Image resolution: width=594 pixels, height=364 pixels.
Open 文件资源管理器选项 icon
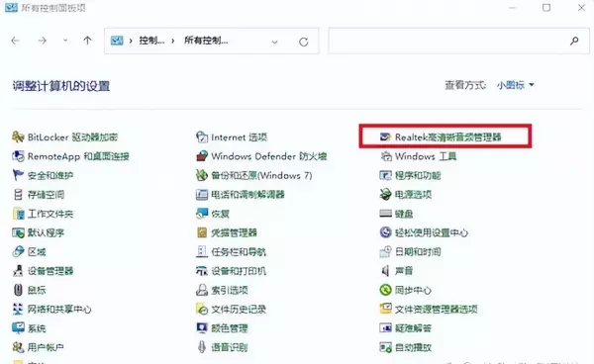[385, 309]
